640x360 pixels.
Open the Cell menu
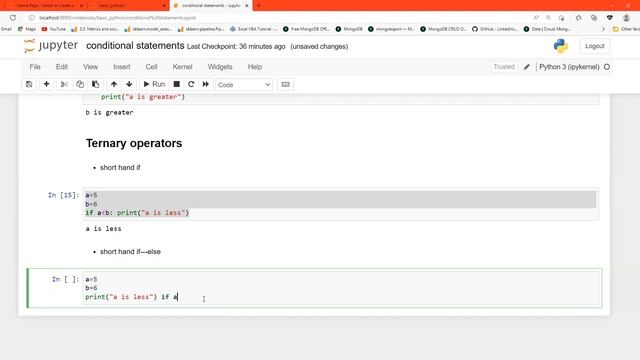[151, 67]
